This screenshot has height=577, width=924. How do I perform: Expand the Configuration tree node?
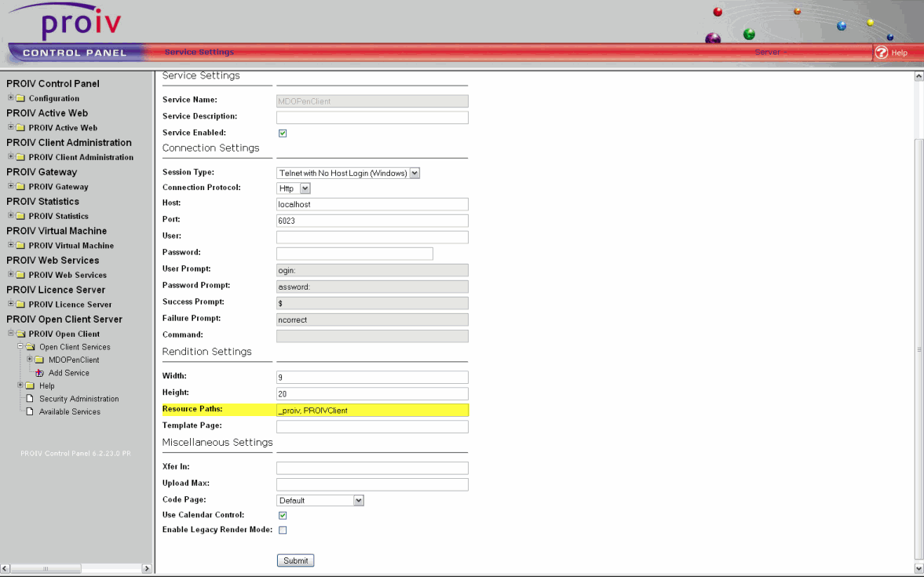[11, 97]
